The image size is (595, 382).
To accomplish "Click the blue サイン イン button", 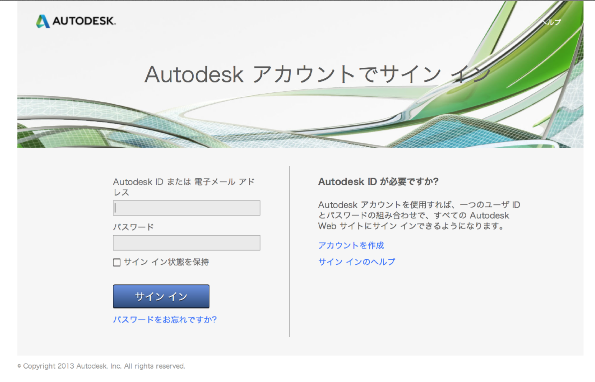I will [161, 296].
